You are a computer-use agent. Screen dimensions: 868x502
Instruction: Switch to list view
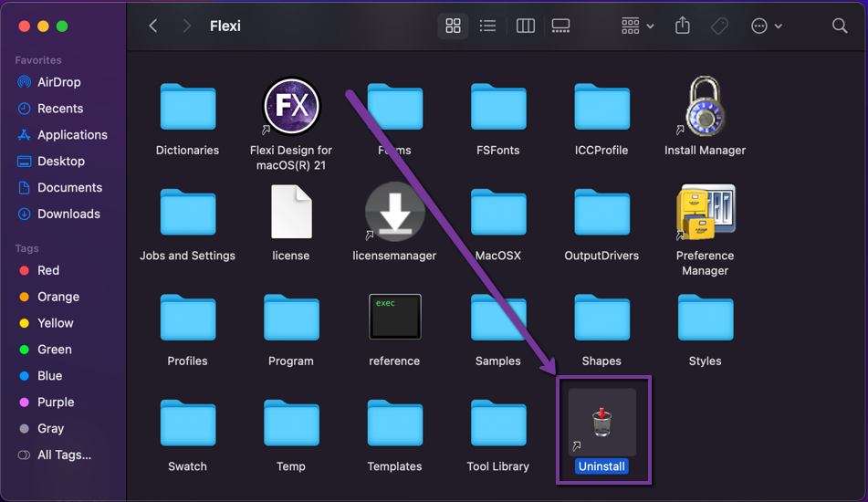coord(488,26)
